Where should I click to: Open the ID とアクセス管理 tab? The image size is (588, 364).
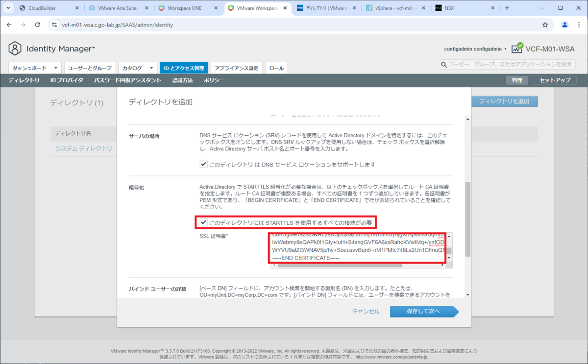click(x=184, y=68)
